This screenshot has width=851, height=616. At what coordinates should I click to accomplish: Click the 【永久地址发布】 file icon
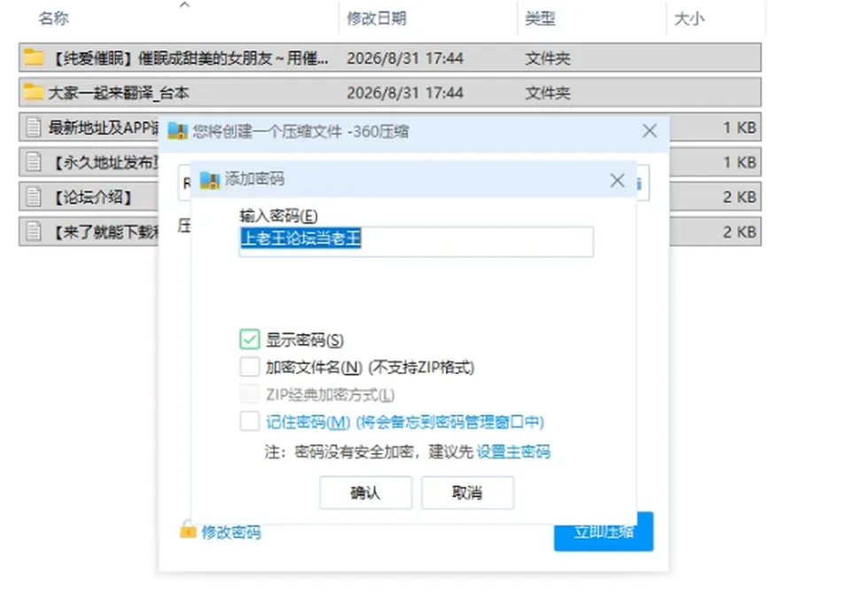point(34,161)
